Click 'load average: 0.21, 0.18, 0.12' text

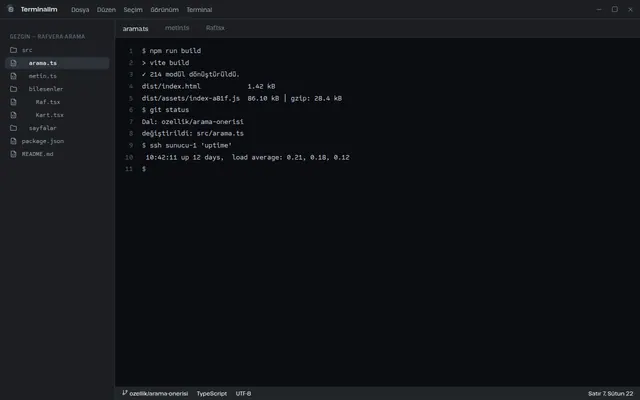pos(291,157)
